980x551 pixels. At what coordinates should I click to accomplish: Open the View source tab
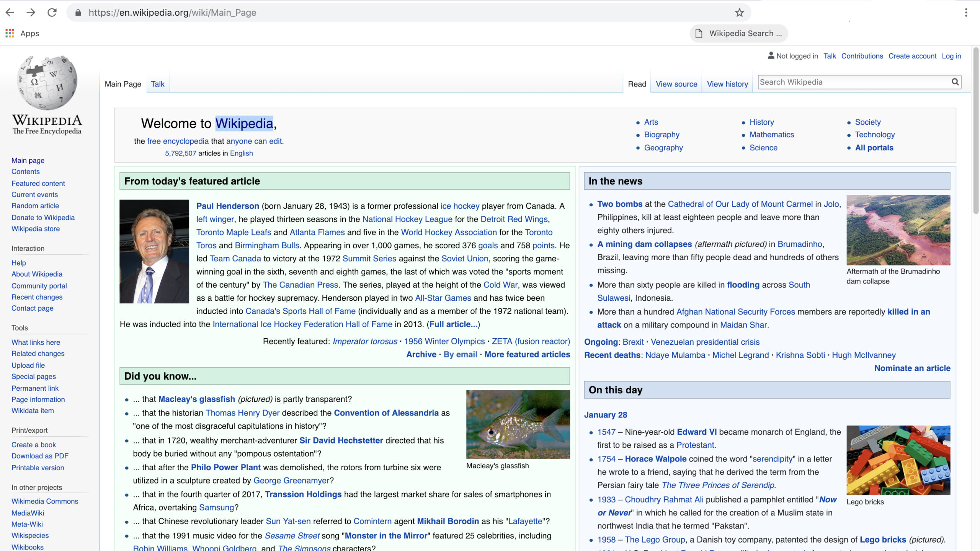[x=676, y=84]
